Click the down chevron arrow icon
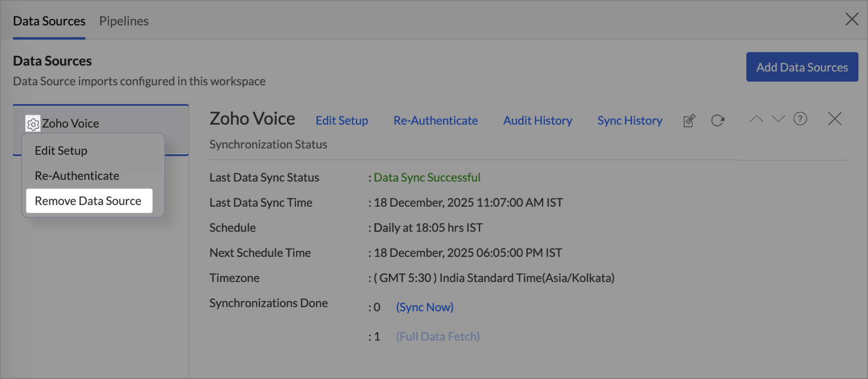The height and width of the screenshot is (379, 868). point(778,119)
